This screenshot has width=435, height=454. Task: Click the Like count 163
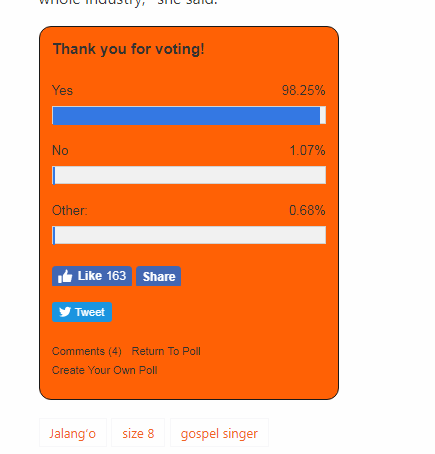point(117,276)
